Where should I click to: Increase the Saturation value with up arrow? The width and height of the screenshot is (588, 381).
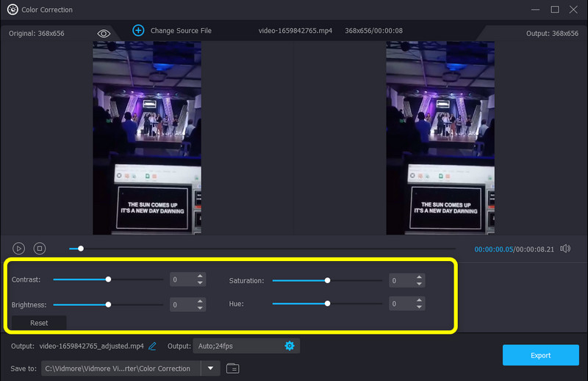pyautogui.click(x=419, y=277)
